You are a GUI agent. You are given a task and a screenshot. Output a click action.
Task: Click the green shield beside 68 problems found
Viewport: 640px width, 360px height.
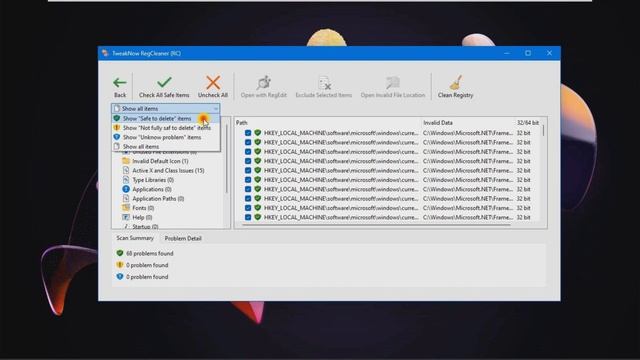pyautogui.click(x=120, y=253)
